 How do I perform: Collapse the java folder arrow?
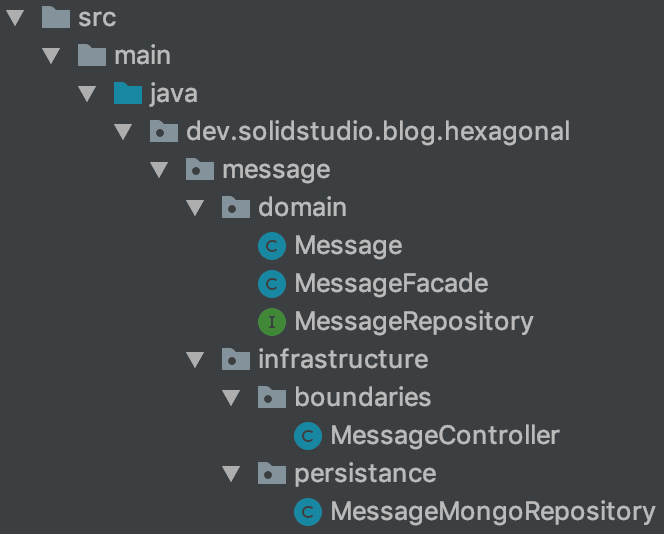(x=87, y=94)
